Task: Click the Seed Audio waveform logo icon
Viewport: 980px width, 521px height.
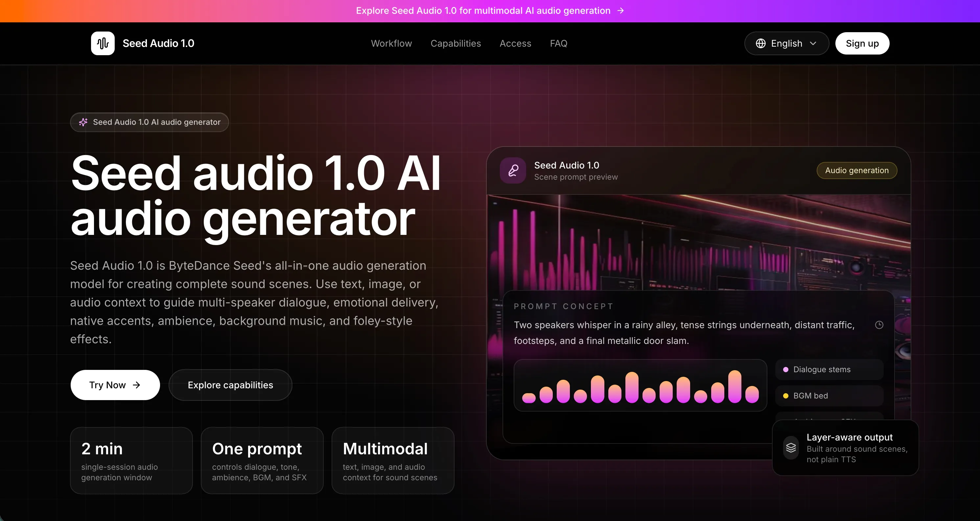Action: click(x=103, y=43)
